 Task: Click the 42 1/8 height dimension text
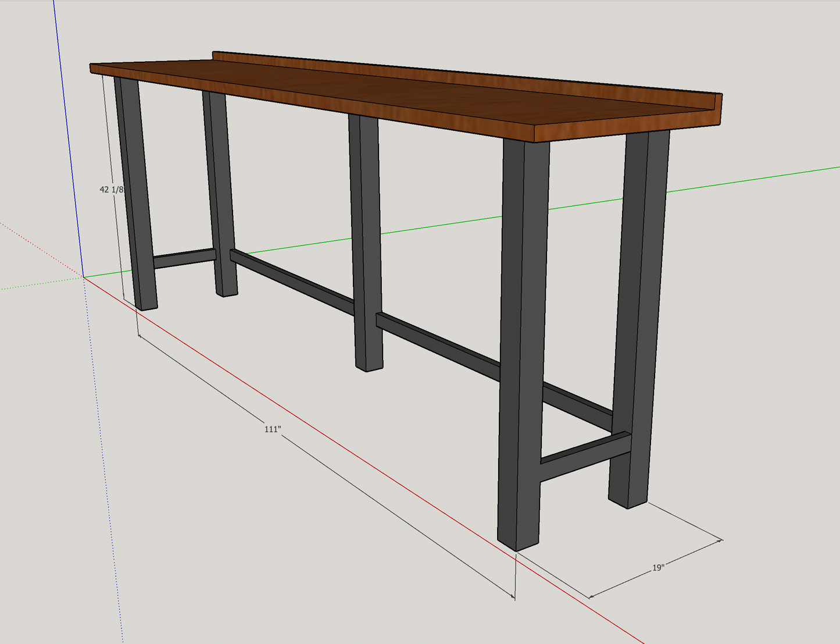click(x=111, y=190)
